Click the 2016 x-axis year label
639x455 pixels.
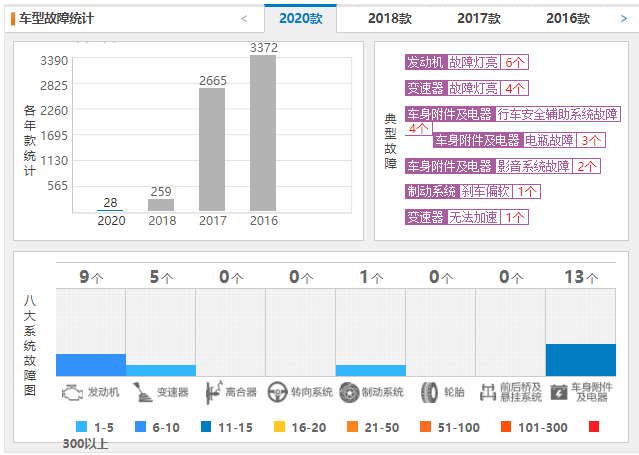(264, 221)
